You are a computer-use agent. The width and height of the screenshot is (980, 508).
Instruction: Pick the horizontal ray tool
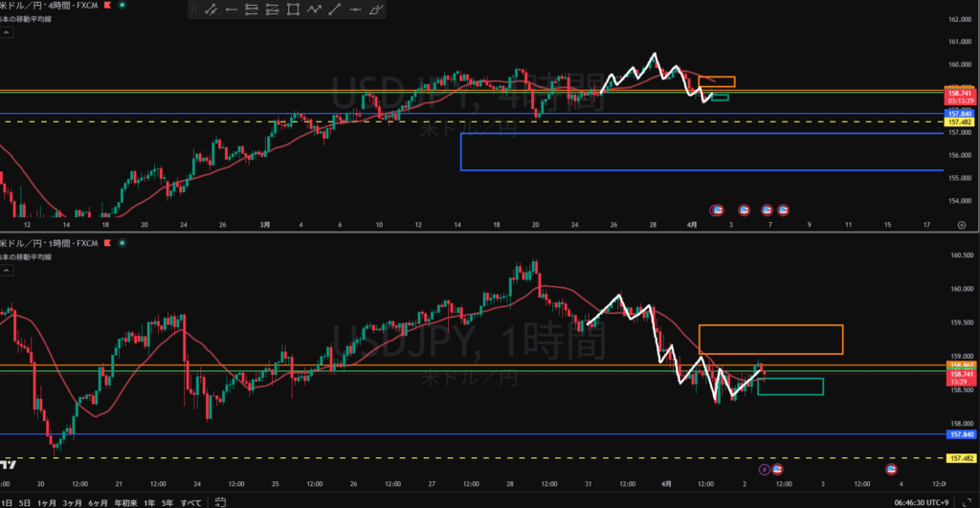tap(231, 11)
